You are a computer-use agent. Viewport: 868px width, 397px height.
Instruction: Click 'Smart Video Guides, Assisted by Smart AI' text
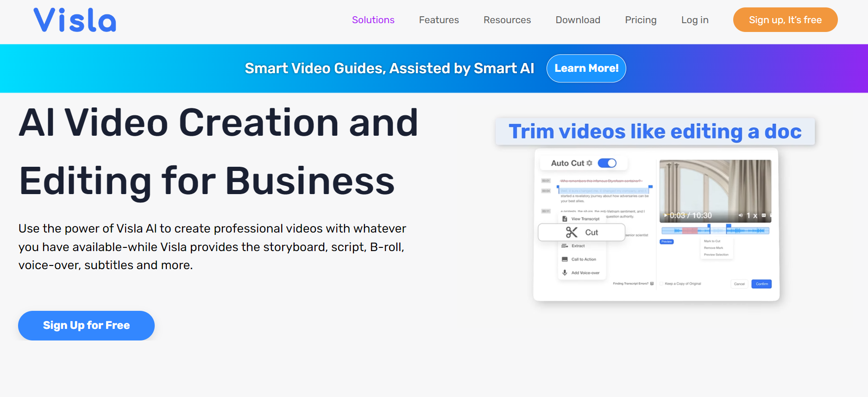click(390, 69)
